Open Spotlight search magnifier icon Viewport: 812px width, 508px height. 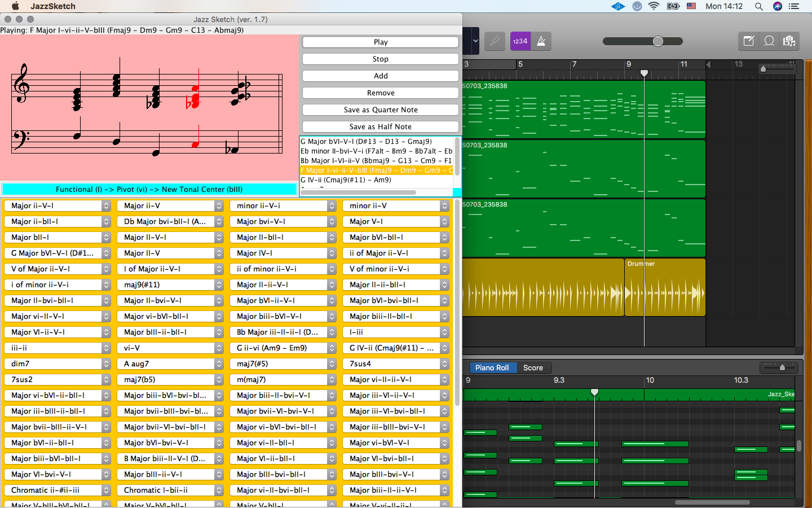pos(759,6)
